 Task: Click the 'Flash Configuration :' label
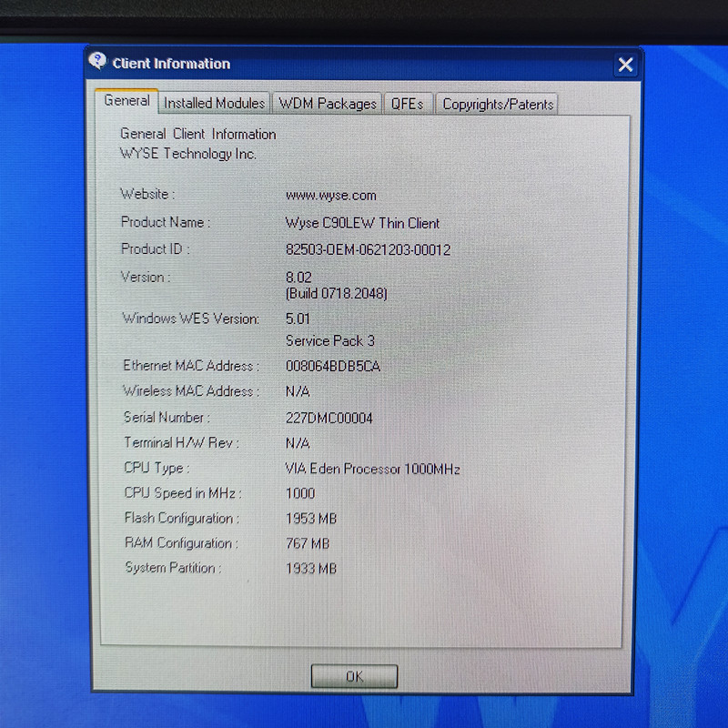click(x=182, y=518)
